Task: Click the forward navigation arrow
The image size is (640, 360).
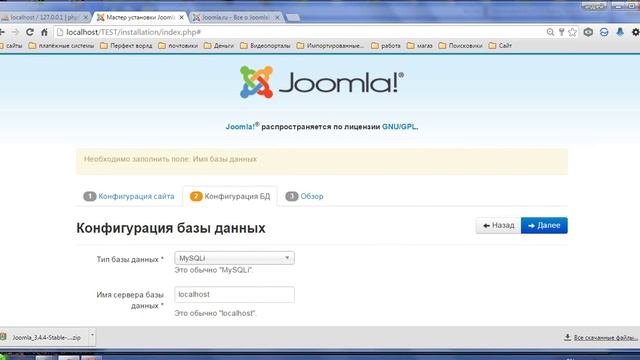Action: pos(16,32)
